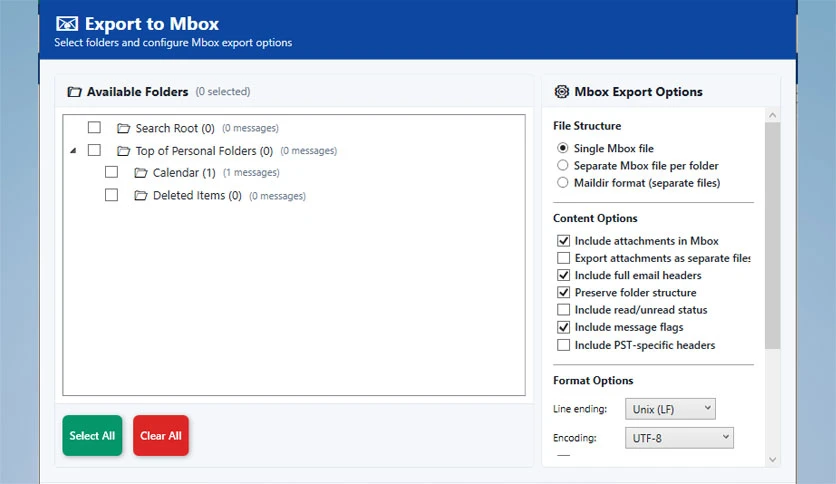
Task: Select Separate Mbox file per folder
Action: point(562,165)
